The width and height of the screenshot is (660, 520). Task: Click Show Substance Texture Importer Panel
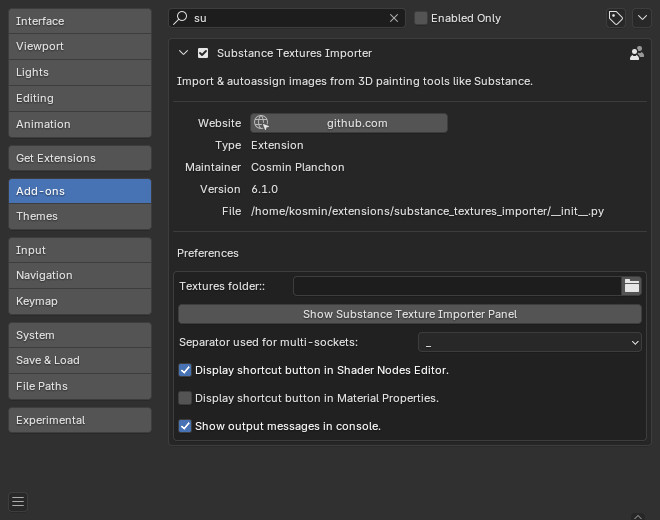pyautogui.click(x=410, y=314)
